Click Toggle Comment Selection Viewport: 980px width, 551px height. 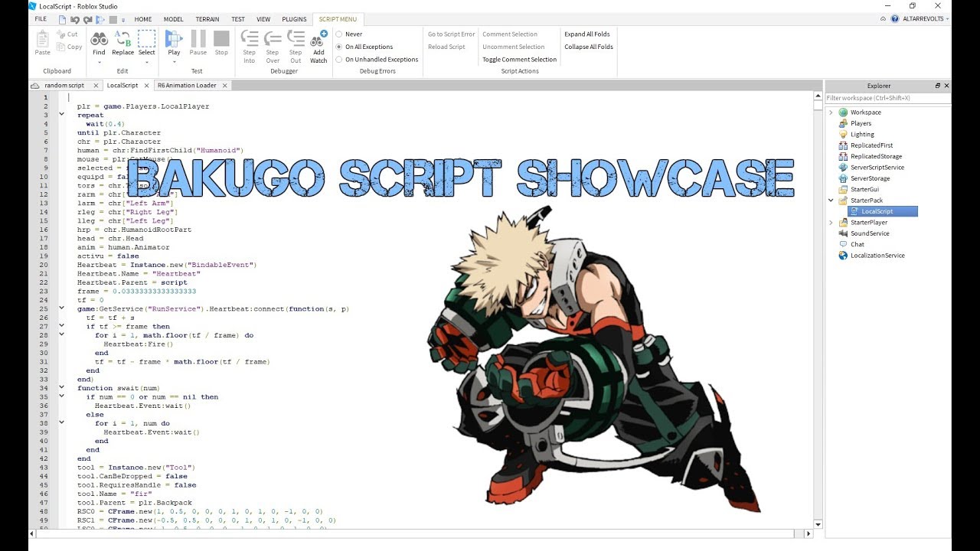click(x=519, y=60)
